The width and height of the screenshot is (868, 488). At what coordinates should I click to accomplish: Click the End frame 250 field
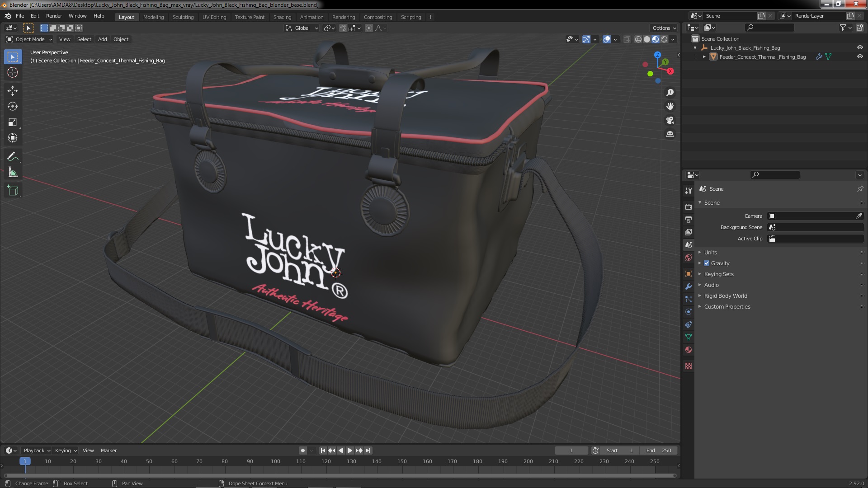(x=660, y=450)
